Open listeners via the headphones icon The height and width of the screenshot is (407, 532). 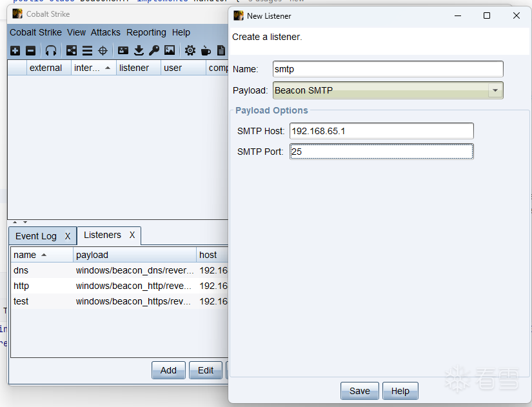51,50
